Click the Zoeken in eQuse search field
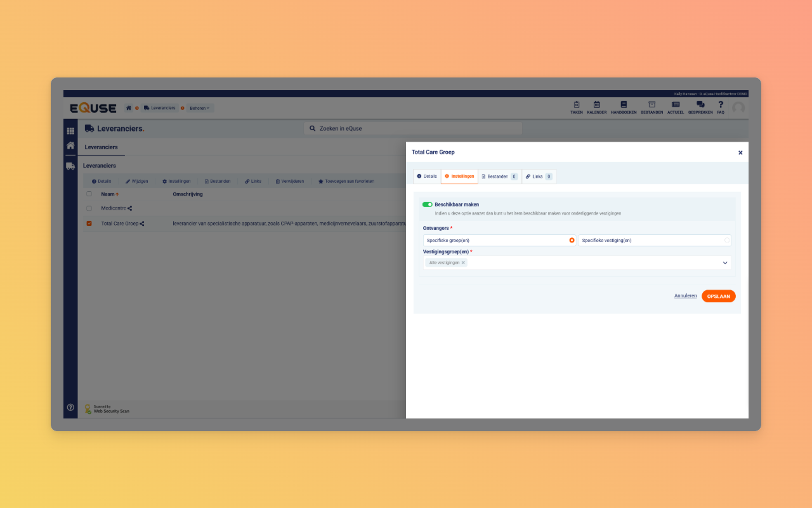Viewport: 812px width, 508px height. click(413, 128)
